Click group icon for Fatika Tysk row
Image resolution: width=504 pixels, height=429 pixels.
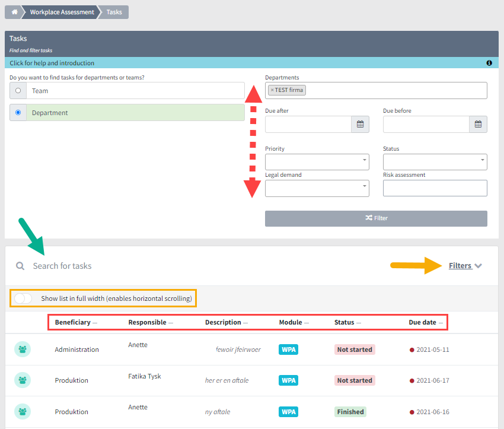tap(23, 380)
